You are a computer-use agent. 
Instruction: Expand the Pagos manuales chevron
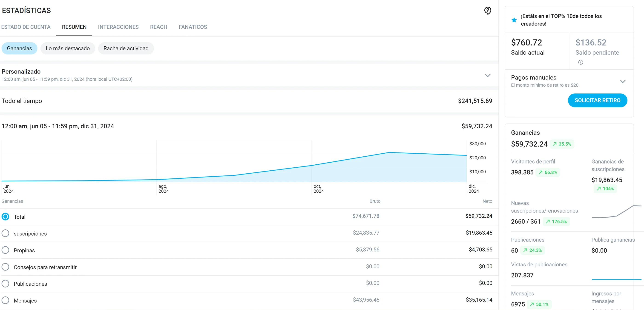coord(623,81)
